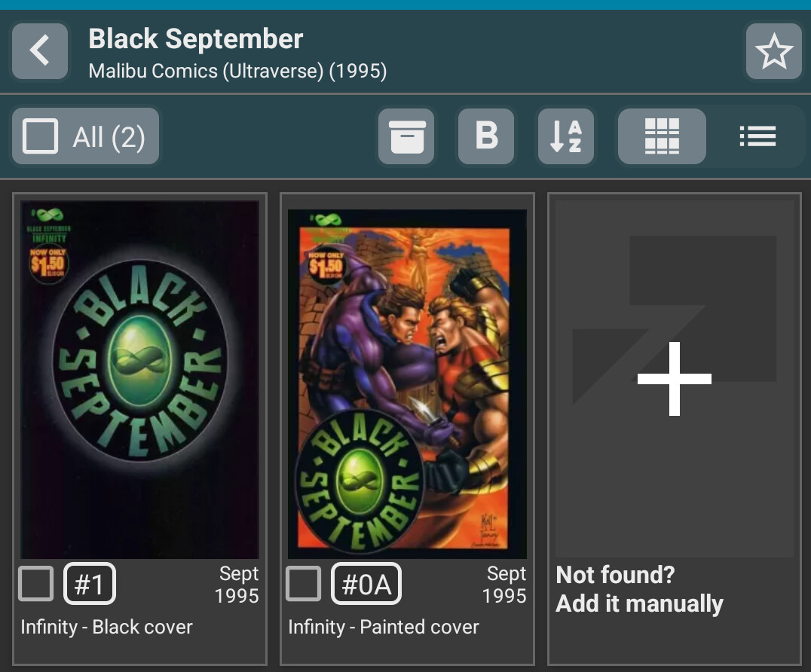This screenshot has height=672, width=811.
Task: Switch to grid view
Action: click(x=662, y=136)
